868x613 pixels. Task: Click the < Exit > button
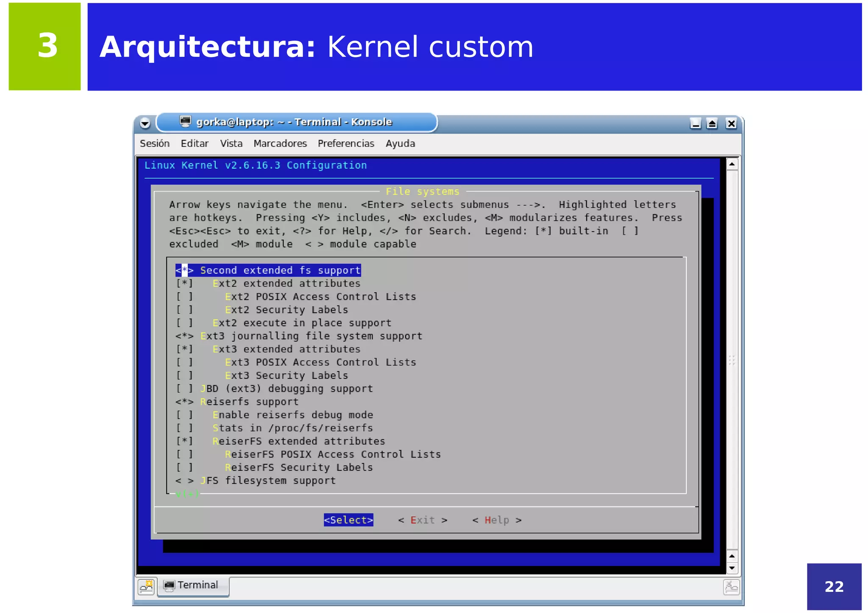(423, 520)
